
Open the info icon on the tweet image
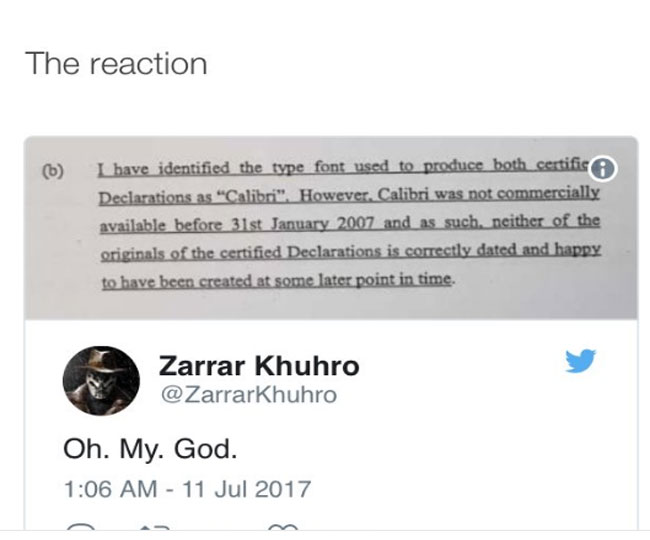[x=603, y=169]
